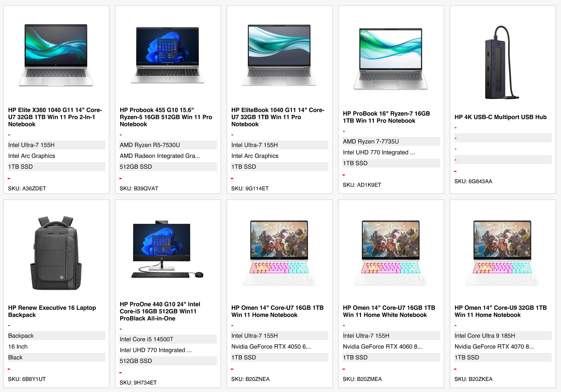The width and height of the screenshot is (561, 392).
Task: Open the Omen 14" RTX 4050 laptop image
Action: tap(279, 253)
